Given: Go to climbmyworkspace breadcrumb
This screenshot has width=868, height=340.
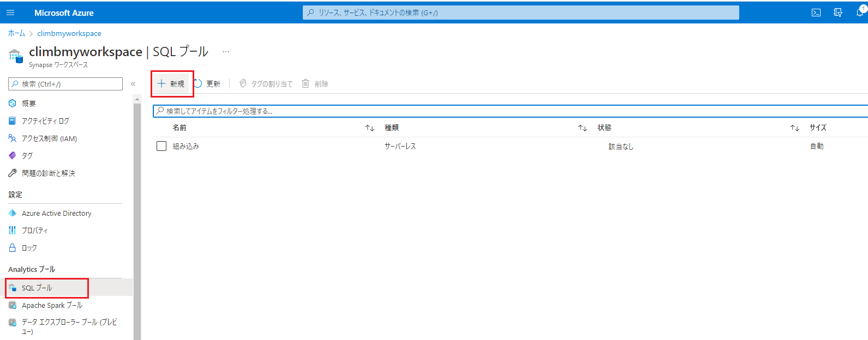Looking at the screenshot, I should click(69, 33).
